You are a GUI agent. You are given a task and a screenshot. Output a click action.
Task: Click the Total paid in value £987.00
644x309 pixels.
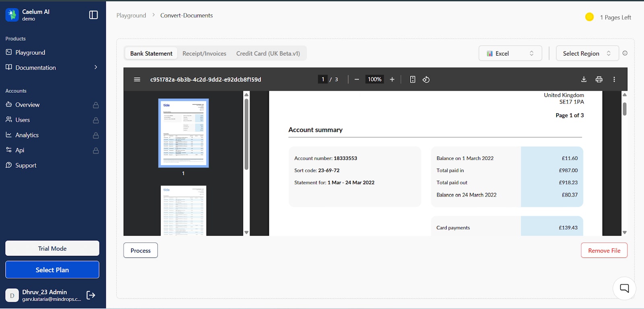click(x=568, y=170)
